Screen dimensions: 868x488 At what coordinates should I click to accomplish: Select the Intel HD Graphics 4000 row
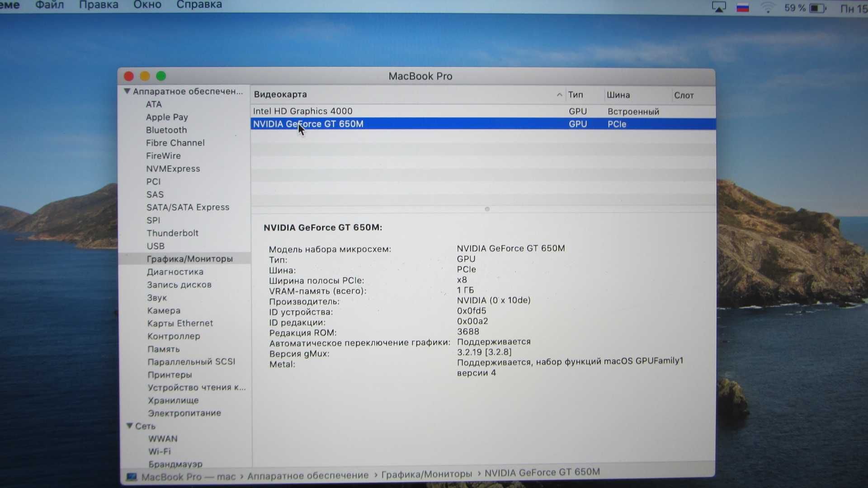pos(483,111)
